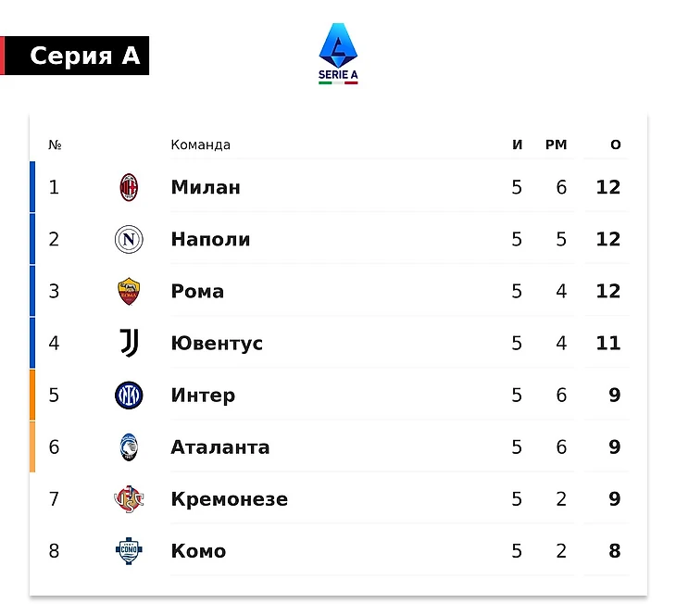Click the Como club badge

pos(129,551)
